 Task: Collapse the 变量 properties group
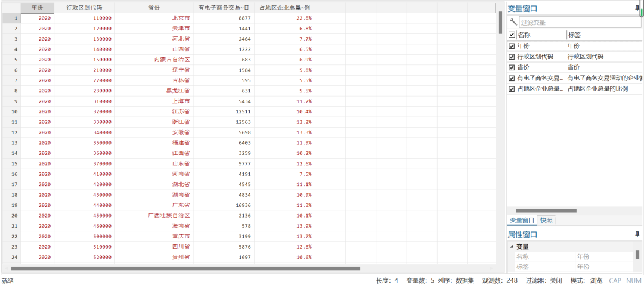512,247
